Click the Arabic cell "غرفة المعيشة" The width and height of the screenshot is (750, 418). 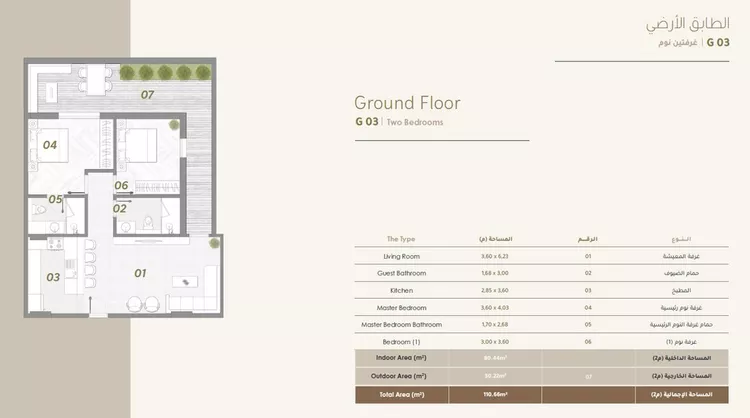click(x=681, y=256)
